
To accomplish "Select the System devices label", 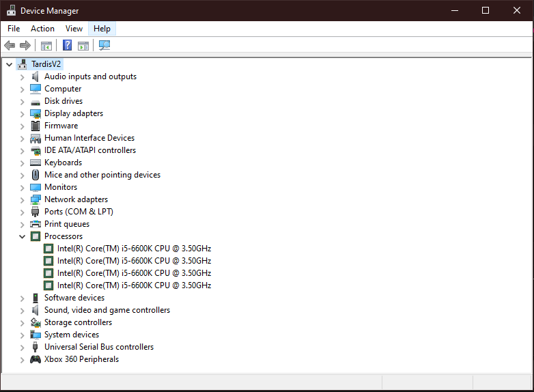I will [72, 335].
